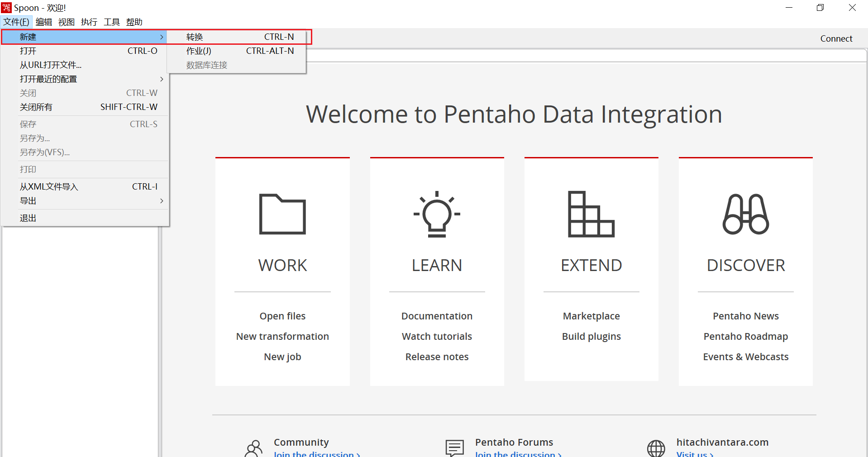Viewport: 868px width, 457px height.
Task: Click the Connect button
Action: tap(836, 39)
